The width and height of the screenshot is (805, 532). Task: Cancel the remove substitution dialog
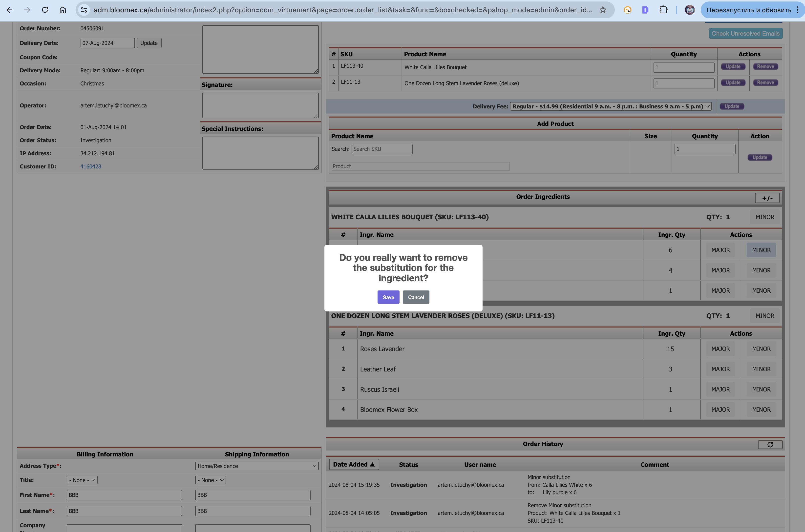click(416, 298)
